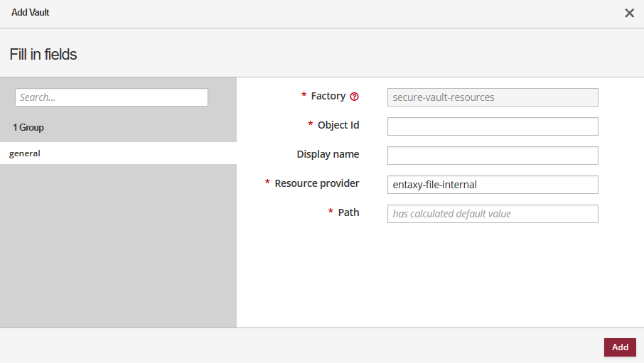Click the Resource provider label
Screen dimensions: 644x363
(316, 183)
